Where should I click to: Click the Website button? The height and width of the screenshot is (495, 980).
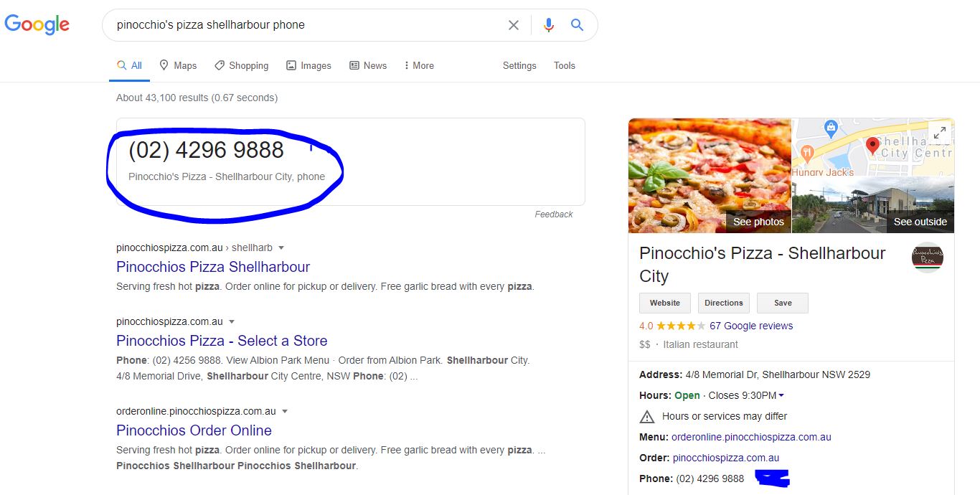(665, 303)
